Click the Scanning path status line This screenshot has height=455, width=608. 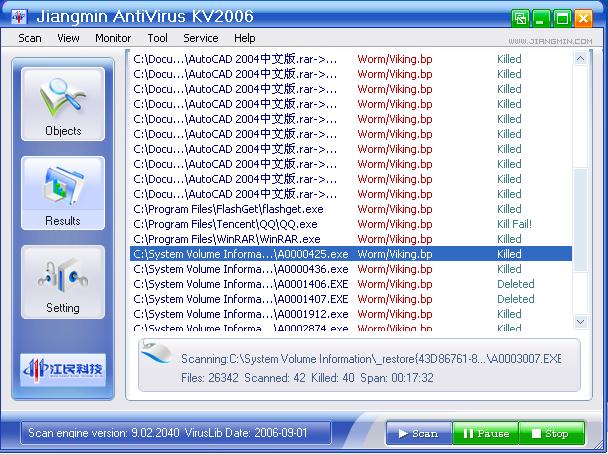tap(371, 359)
